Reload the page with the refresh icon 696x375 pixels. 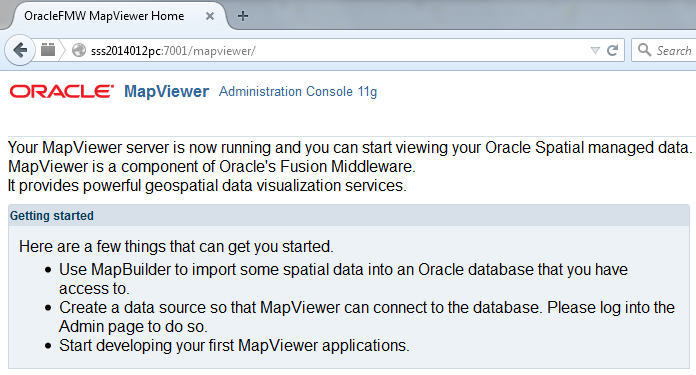613,50
